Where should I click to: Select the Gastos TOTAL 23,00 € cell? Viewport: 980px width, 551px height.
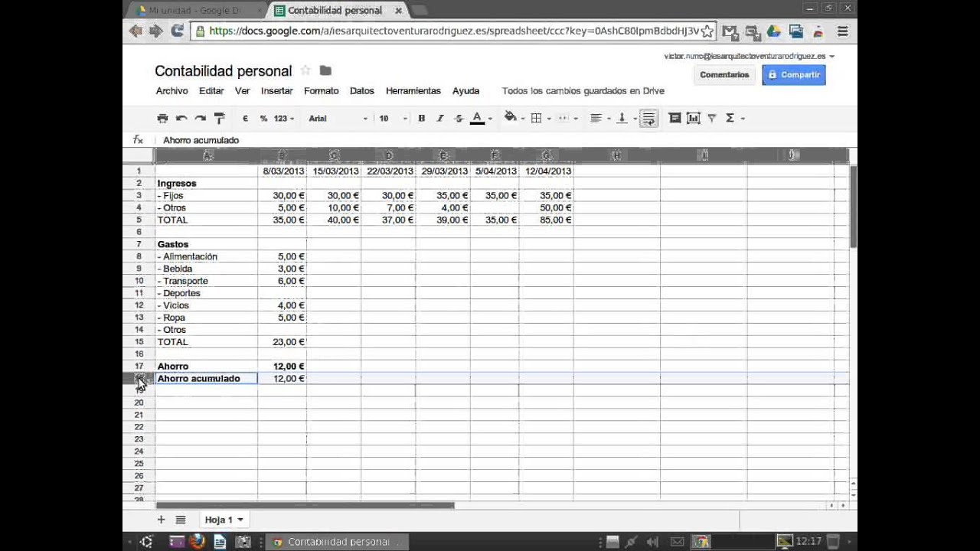click(283, 342)
